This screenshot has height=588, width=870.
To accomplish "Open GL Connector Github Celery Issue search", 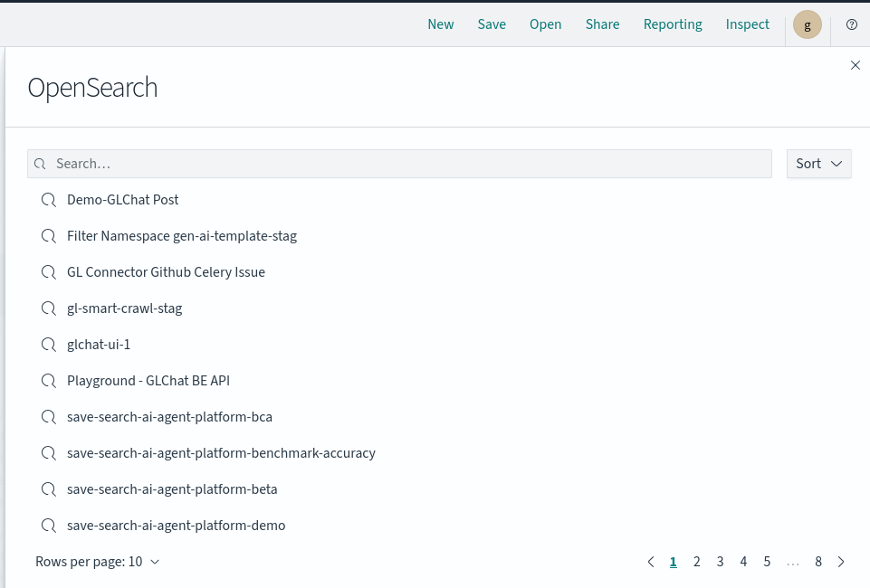I will (x=166, y=272).
